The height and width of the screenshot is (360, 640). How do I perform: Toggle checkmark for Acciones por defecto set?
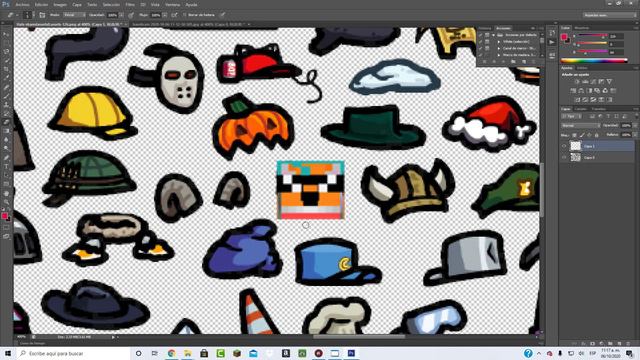pyautogui.click(x=480, y=35)
